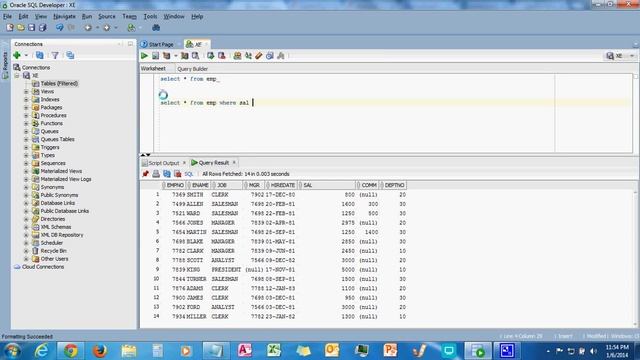
Task: Click the DEPTNO column header
Action: coord(394,185)
